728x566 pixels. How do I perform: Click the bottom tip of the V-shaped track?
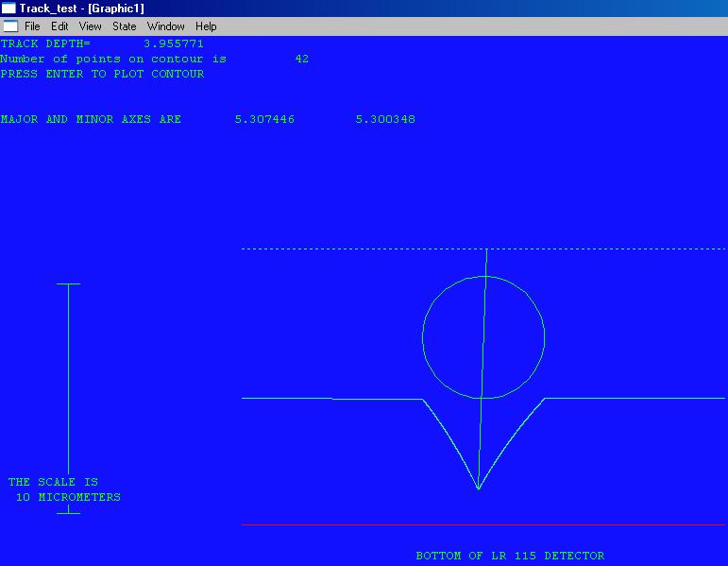coord(479,489)
